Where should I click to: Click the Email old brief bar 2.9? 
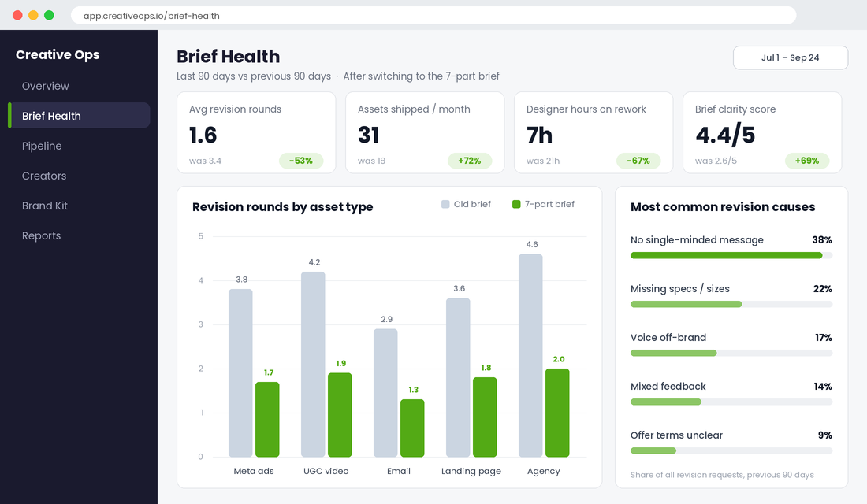(385, 393)
